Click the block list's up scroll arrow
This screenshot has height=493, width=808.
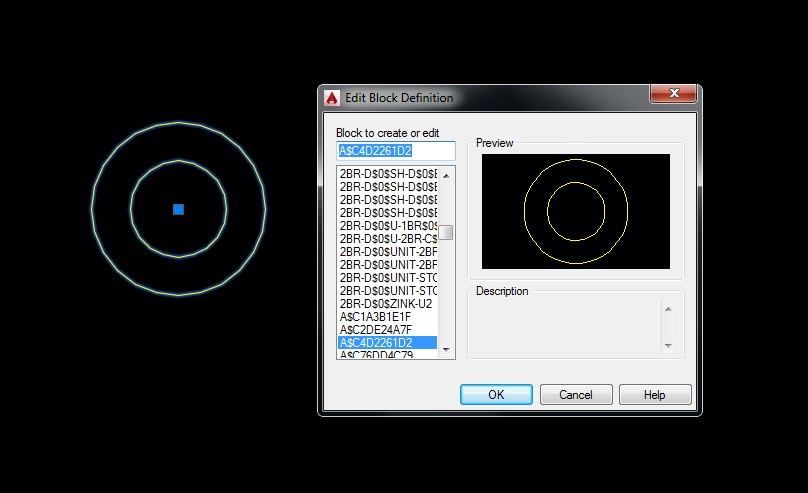coord(446,175)
